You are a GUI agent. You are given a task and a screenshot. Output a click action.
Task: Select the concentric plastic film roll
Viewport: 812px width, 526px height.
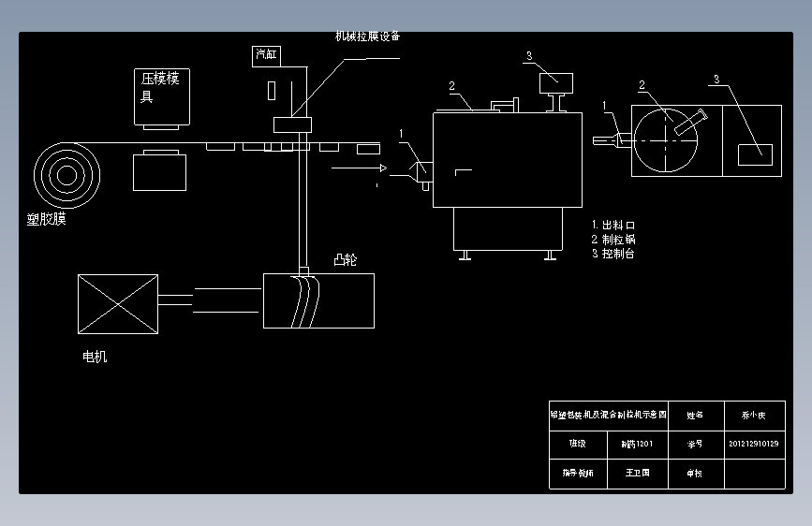pos(66,175)
